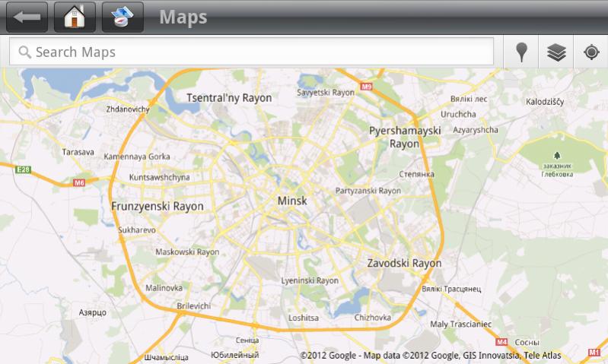
Task: Tap the Юбилейный label
Action: tap(234, 355)
